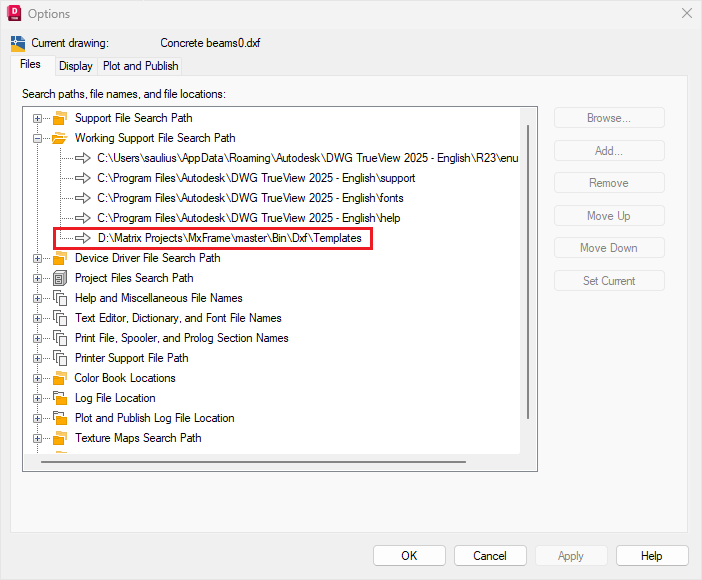Viewport: 702px width, 580px height.
Task: Expand Project Files Search Path node
Action: click(37, 279)
